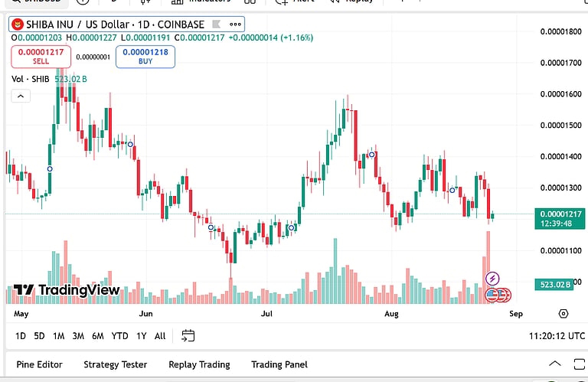This screenshot has width=588, height=382.
Task: Open the three-dot more menu in legend
Action: pyautogui.click(x=235, y=24)
